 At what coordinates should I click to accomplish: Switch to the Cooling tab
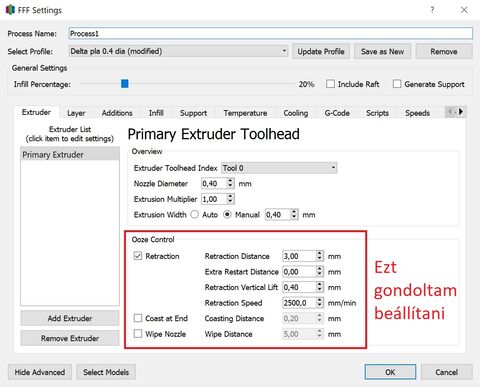[x=296, y=113]
